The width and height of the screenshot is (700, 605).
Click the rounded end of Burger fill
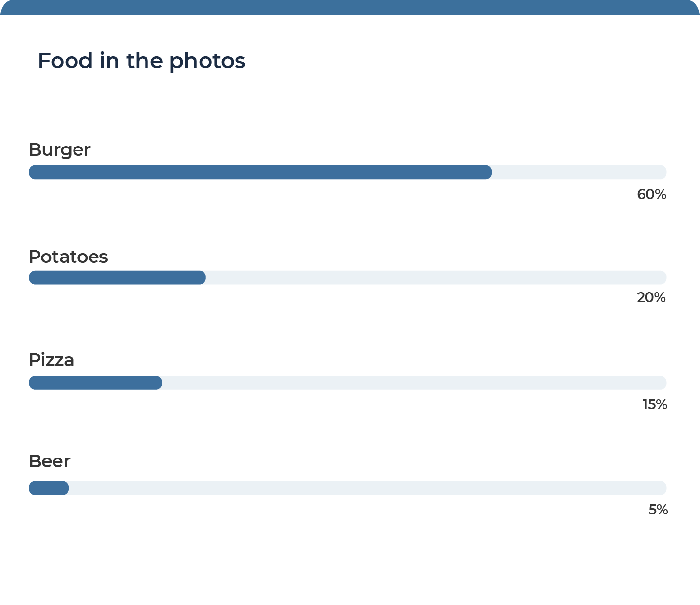coord(487,172)
